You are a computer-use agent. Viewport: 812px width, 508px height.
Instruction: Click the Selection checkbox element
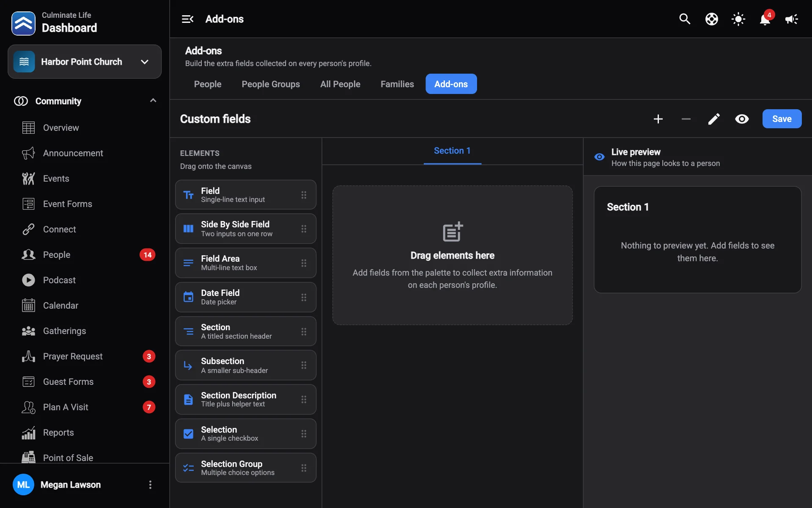[246, 433]
